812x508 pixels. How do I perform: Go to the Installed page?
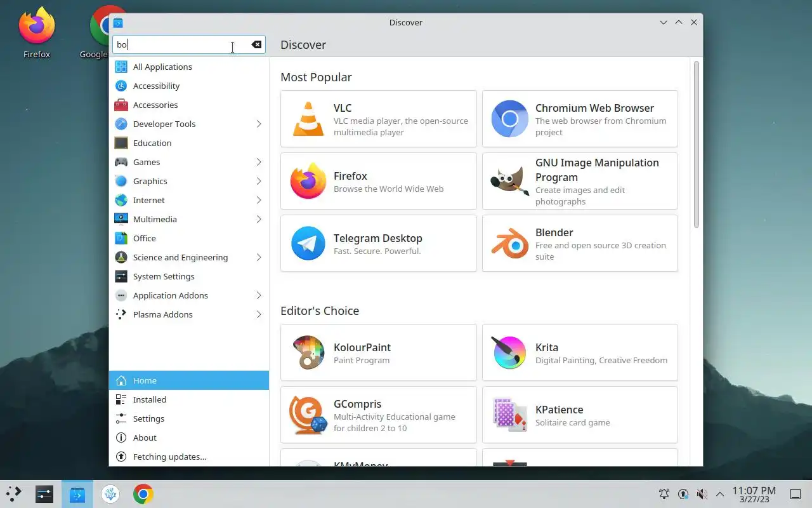point(189,399)
